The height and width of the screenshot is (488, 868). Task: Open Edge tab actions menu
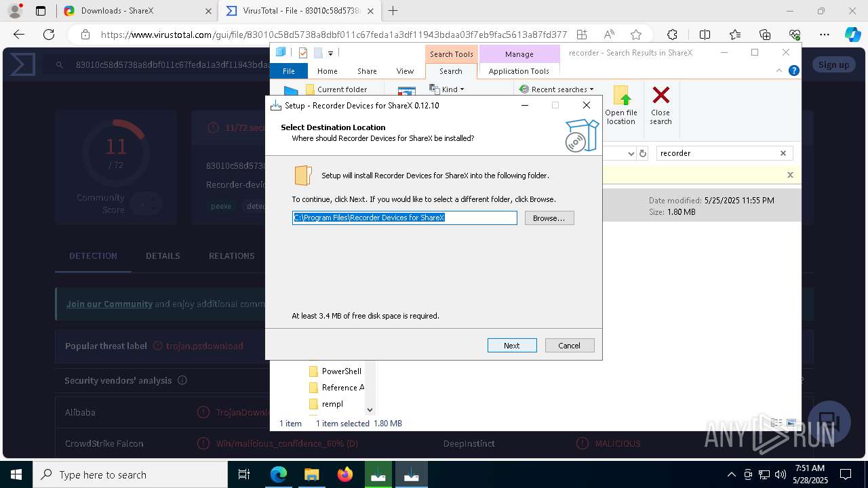coord(41,11)
